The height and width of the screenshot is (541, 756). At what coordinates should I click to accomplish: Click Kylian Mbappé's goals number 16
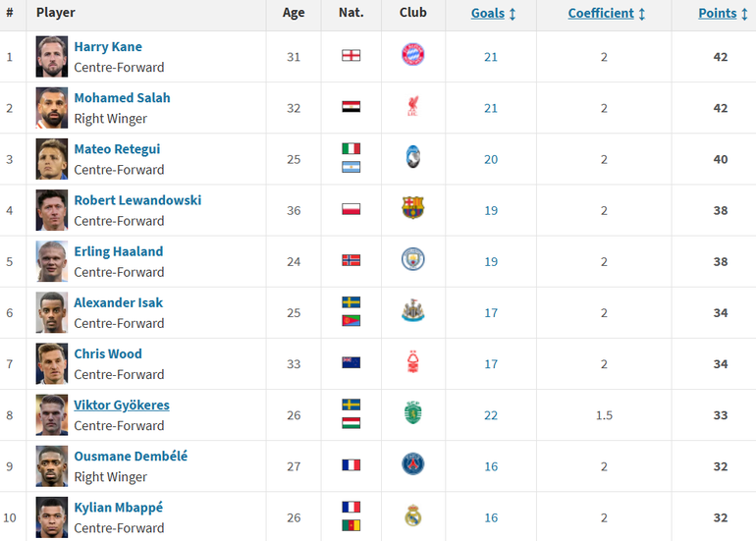[491, 517]
